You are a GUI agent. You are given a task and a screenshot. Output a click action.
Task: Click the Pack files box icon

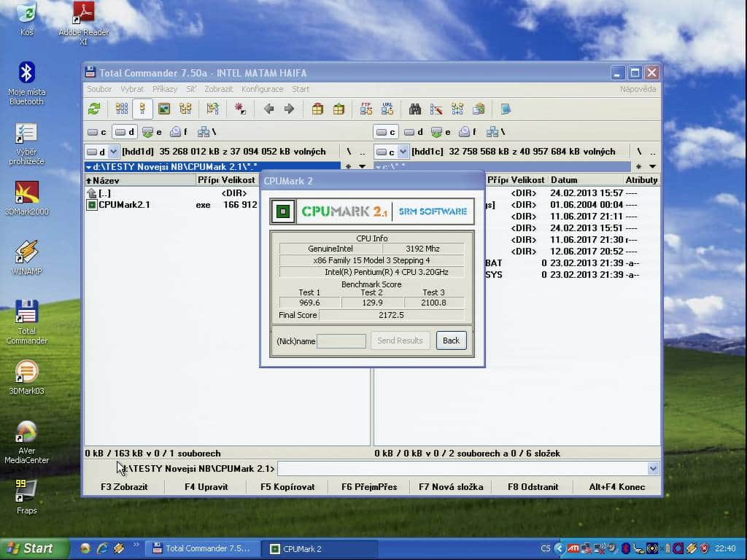[x=317, y=109]
